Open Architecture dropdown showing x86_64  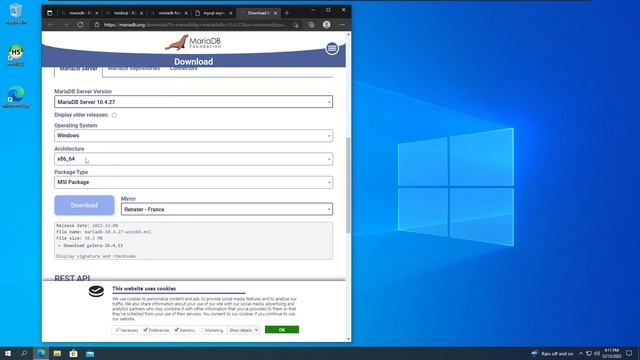[x=193, y=159]
